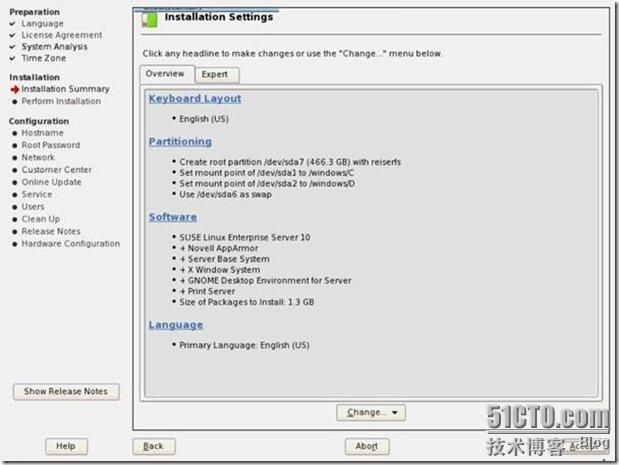This screenshot has width=619, height=465.
Task: Select Root Password step in sidebar
Action: click(51, 145)
